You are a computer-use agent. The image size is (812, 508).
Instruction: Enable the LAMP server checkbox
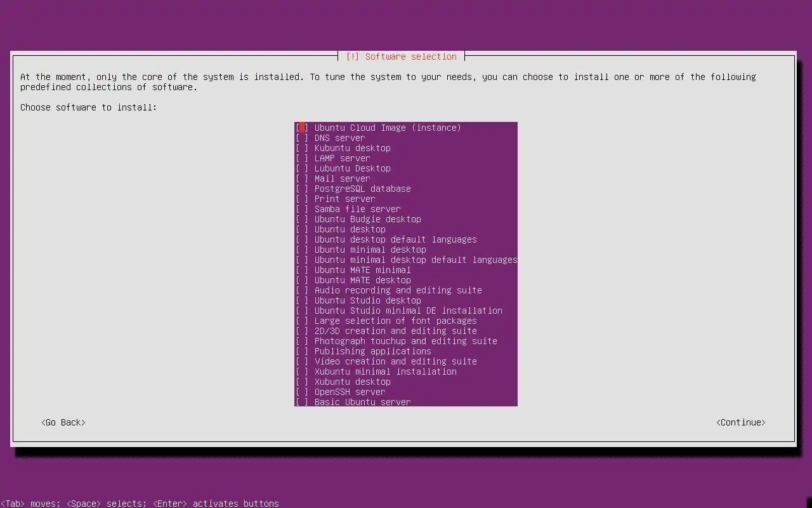pyautogui.click(x=302, y=158)
